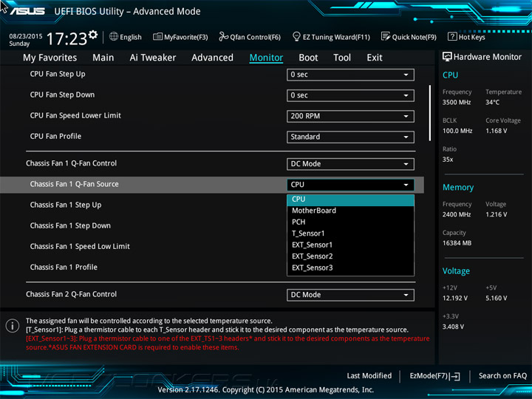Select MotherBoard as temperature source

350,211
